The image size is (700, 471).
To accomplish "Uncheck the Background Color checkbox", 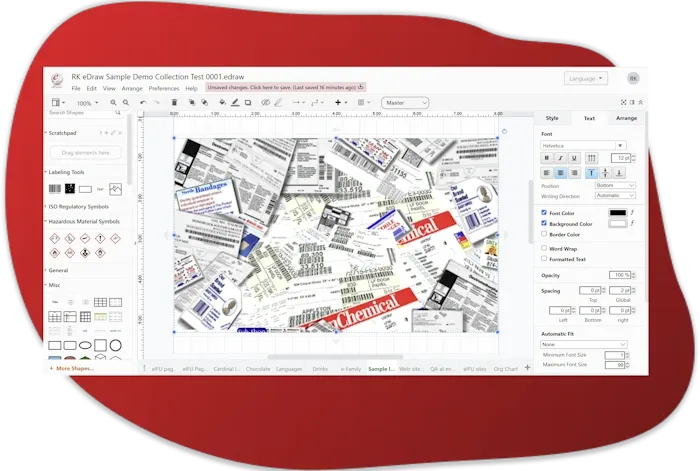I will click(x=544, y=223).
